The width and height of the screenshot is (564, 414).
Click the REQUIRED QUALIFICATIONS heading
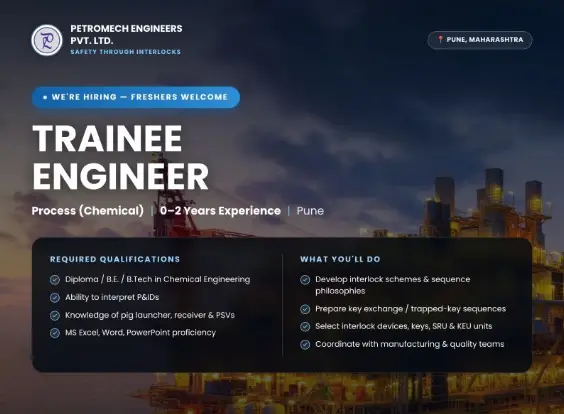pyautogui.click(x=115, y=259)
